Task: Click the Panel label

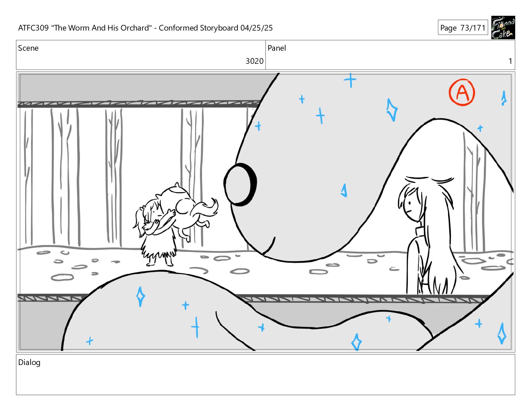Action: pos(277,48)
